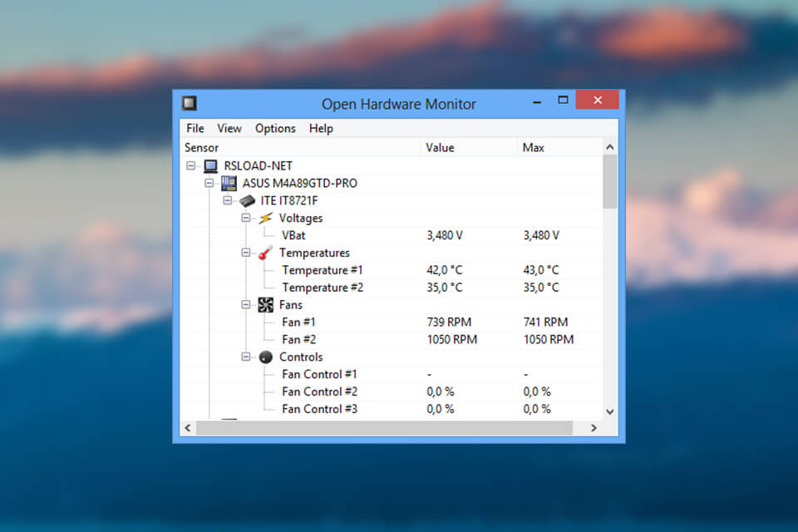Select the ASUS M4A89GTD-PRO motherboard entry
Image resolution: width=798 pixels, height=532 pixels.
click(298, 183)
